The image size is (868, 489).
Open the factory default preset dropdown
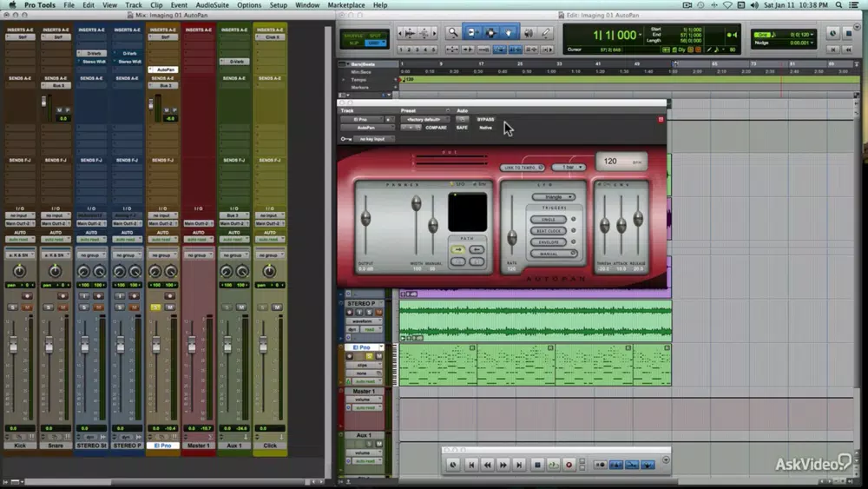coord(424,120)
